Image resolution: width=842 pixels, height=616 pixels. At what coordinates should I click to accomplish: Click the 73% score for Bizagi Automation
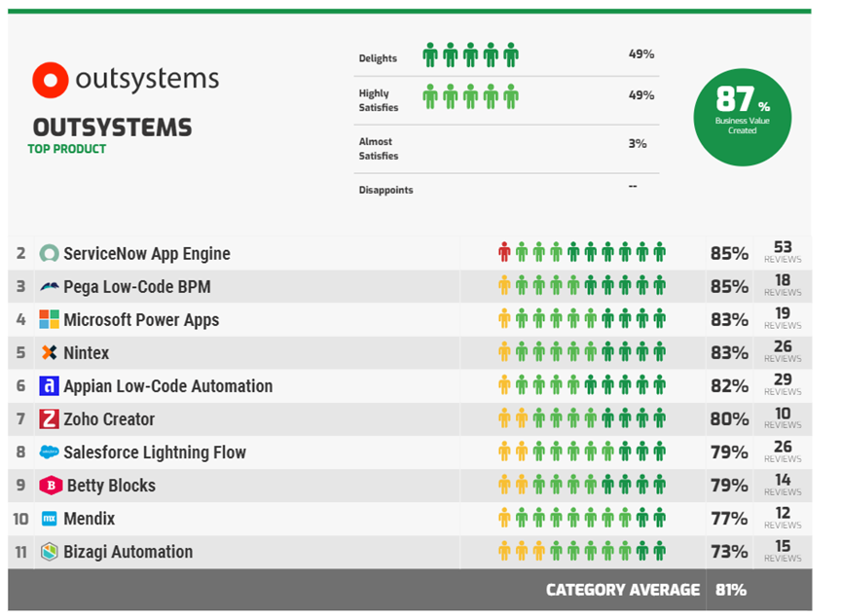click(x=729, y=552)
